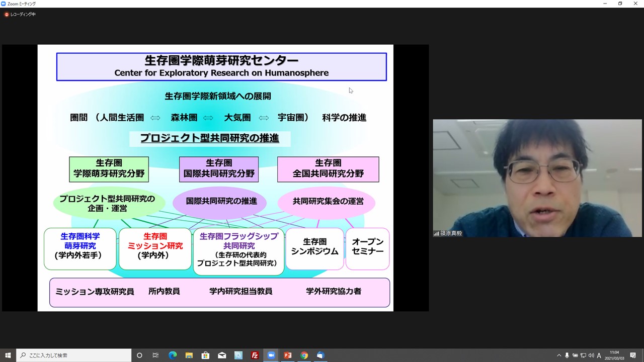Open Google Chrome from taskbar
This screenshot has height=362, width=644.
click(304, 355)
